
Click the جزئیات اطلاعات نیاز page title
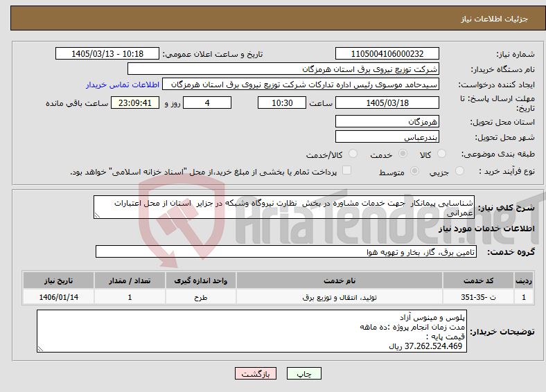(x=495, y=19)
